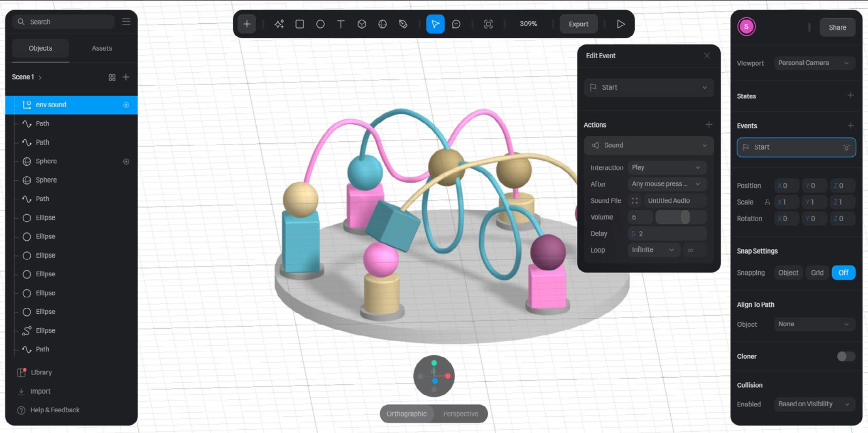The width and height of the screenshot is (868, 433).
Task: Select the Pen path tool
Action: (x=403, y=24)
